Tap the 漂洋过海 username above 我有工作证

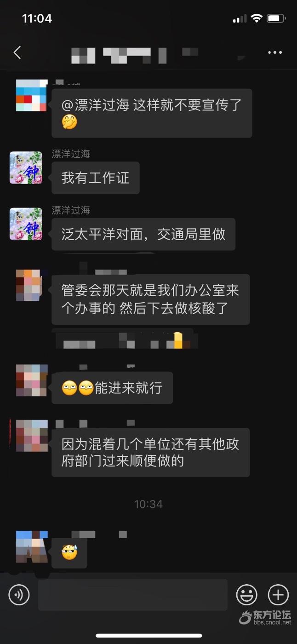(x=71, y=154)
